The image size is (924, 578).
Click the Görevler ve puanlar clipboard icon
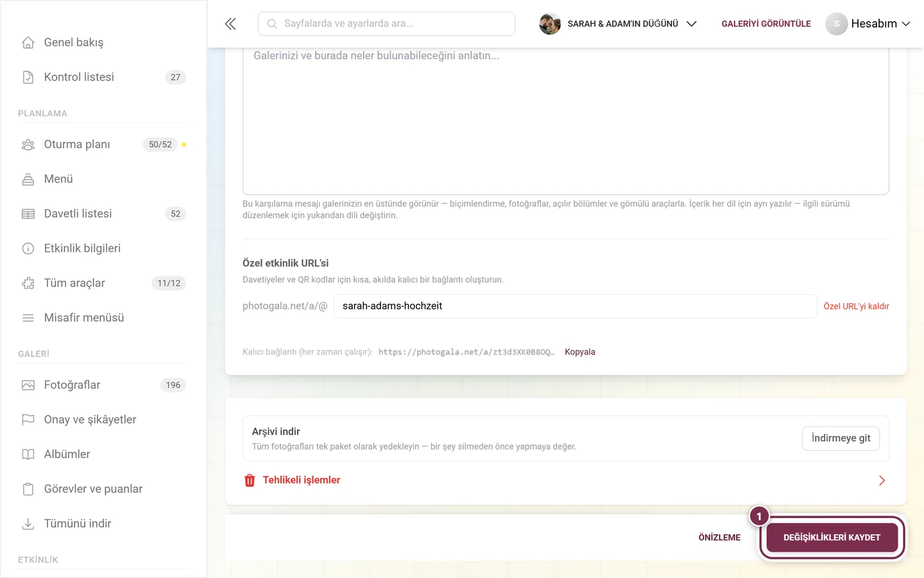pos(28,489)
